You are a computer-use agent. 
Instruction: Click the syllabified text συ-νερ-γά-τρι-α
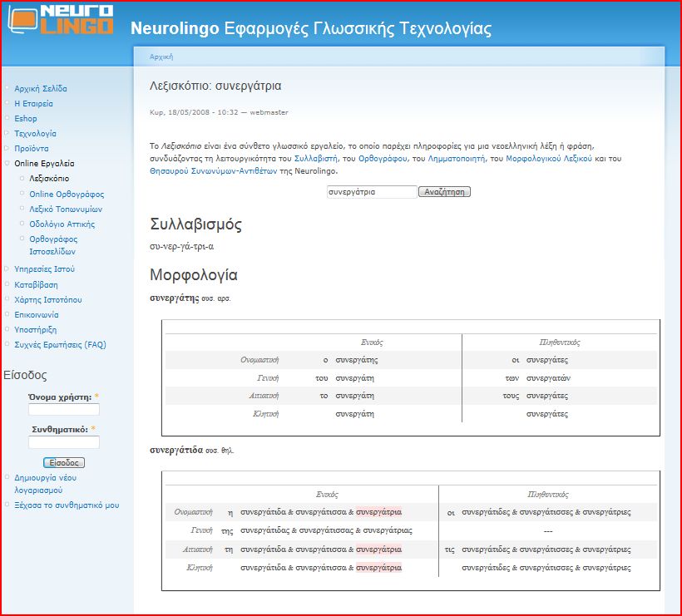click(182, 247)
